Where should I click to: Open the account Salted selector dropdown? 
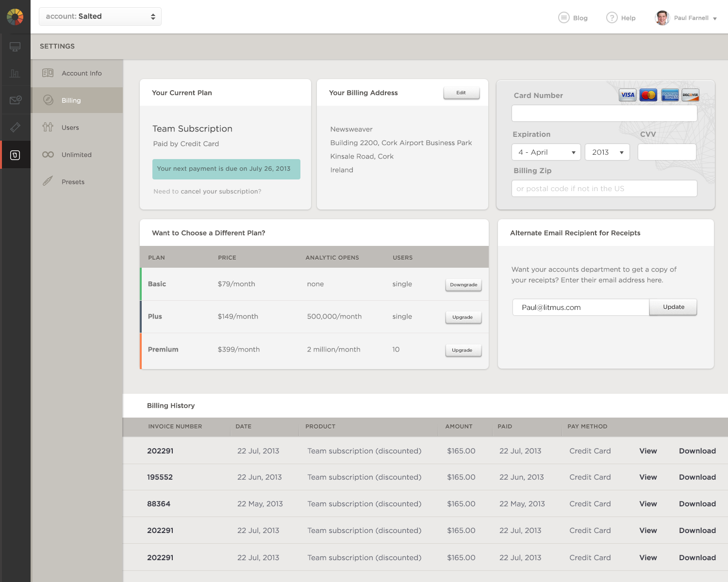pyautogui.click(x=100, y=16)
